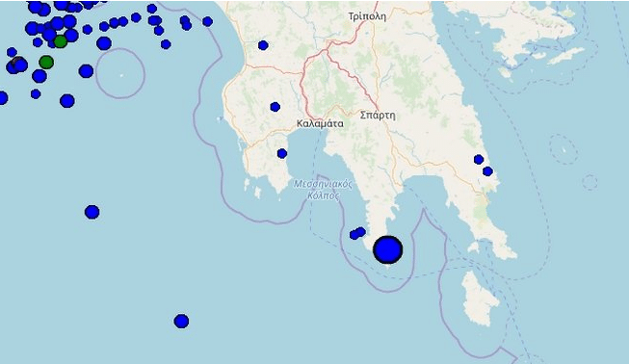Select the earthquake marker near Καλαμάτα

pyautogui.click(x=275, y=107)
